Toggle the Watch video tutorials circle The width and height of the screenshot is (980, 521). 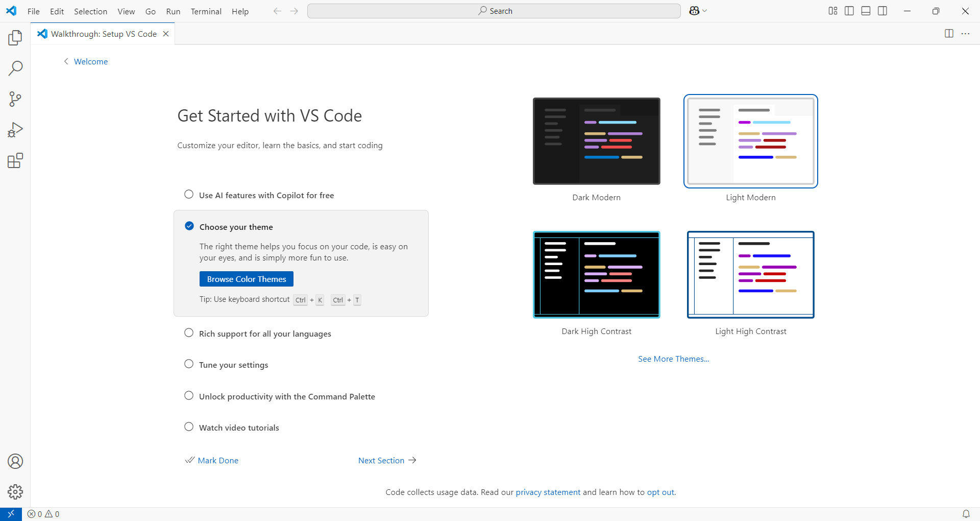click(189, 427)
